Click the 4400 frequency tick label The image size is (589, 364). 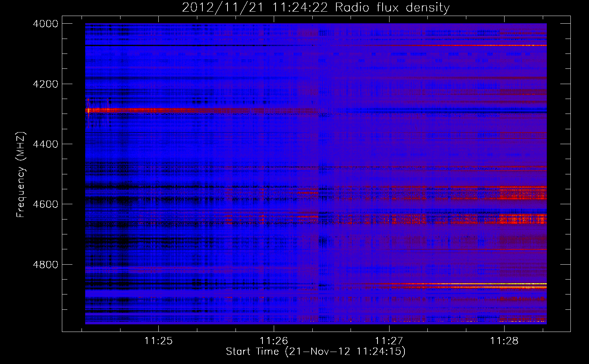(x=46, y=144)
